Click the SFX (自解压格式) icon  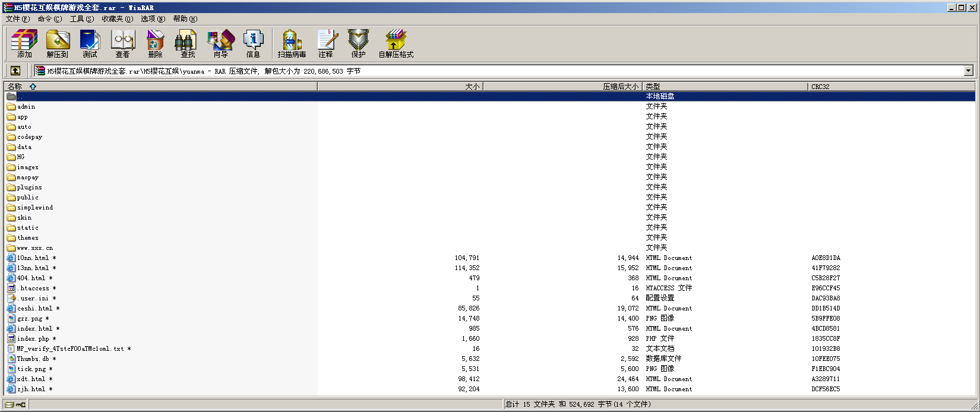coord(396,43)
